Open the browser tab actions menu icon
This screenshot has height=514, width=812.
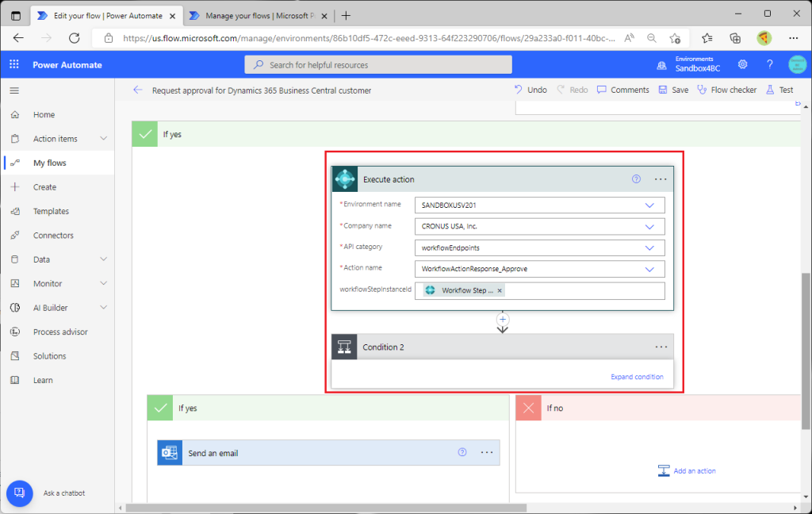[x=16, y=16]
